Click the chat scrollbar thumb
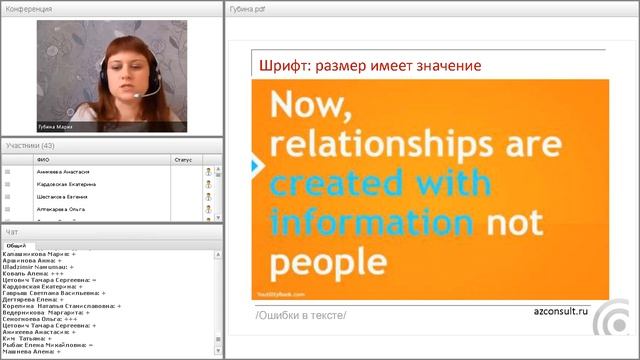 (218, 340)
